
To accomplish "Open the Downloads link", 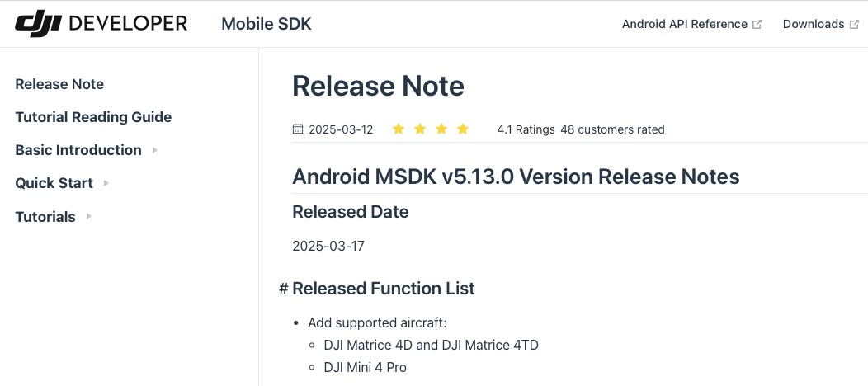I will pos(814,25).
